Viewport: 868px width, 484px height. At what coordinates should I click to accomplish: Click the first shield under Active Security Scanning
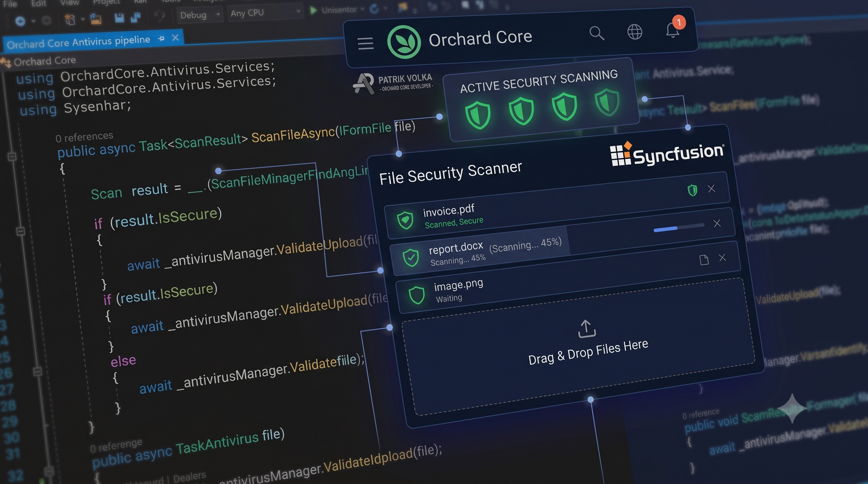[478, 115]
